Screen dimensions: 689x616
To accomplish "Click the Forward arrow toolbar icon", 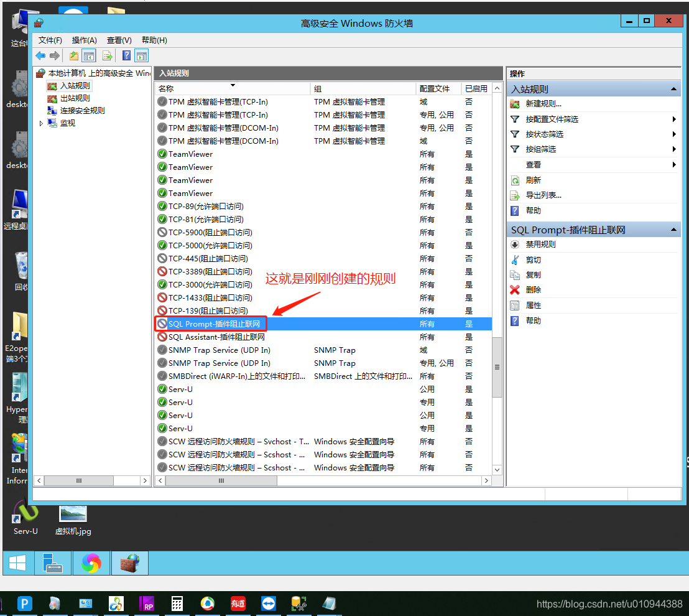I will 55,56.
